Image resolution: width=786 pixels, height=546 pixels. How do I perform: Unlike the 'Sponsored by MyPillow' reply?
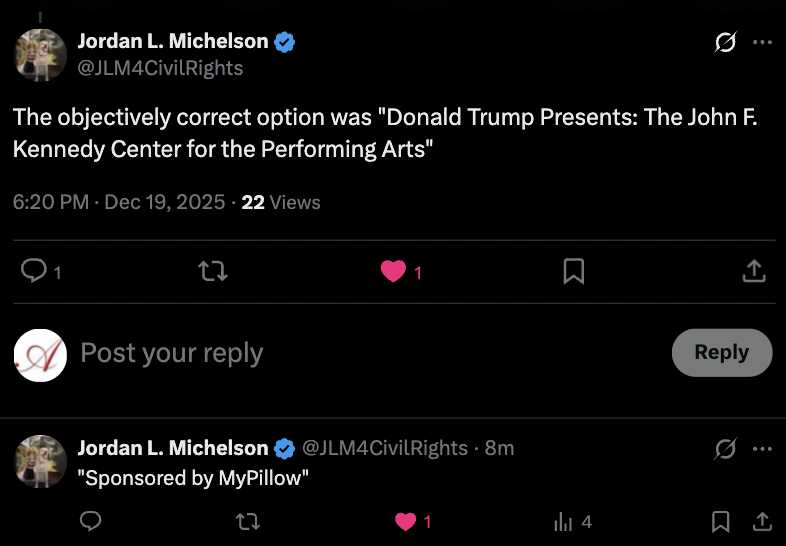[405, 521]
